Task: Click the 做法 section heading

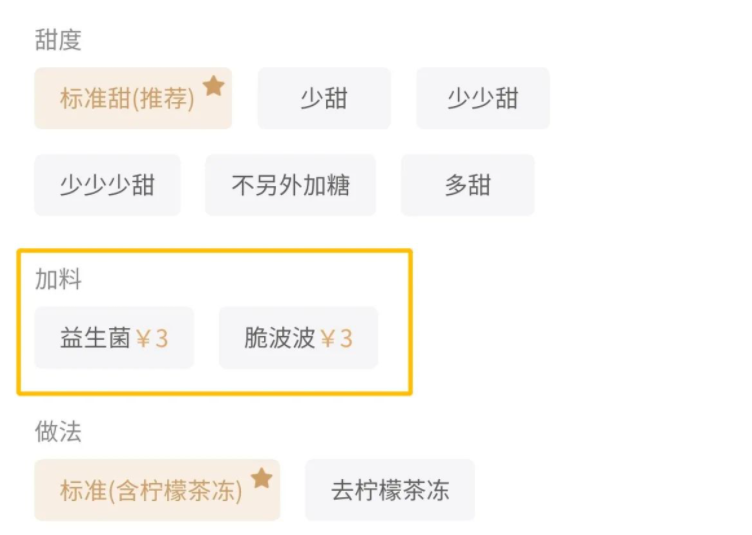Action: [x=58, y=432]
